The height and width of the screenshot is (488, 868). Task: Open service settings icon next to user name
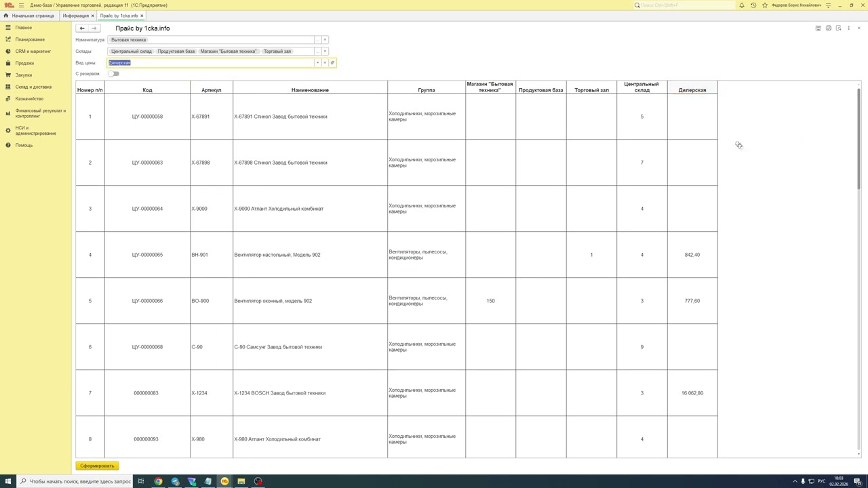click(x=828, y=5)
